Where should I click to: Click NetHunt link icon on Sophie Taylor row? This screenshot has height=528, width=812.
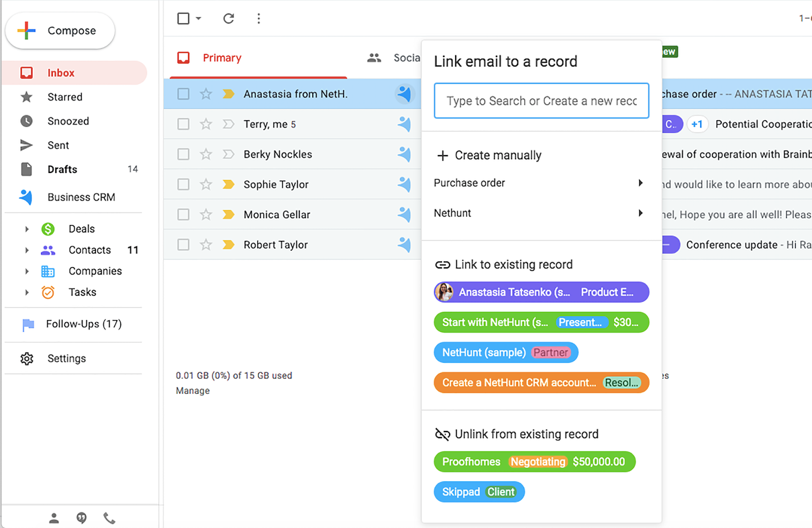point(404,185)
